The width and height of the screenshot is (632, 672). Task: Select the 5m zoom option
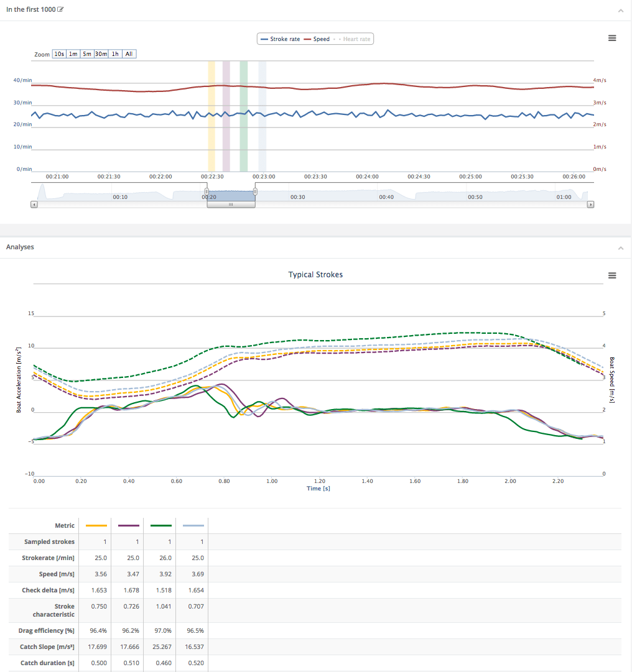[x=87, y=54]
